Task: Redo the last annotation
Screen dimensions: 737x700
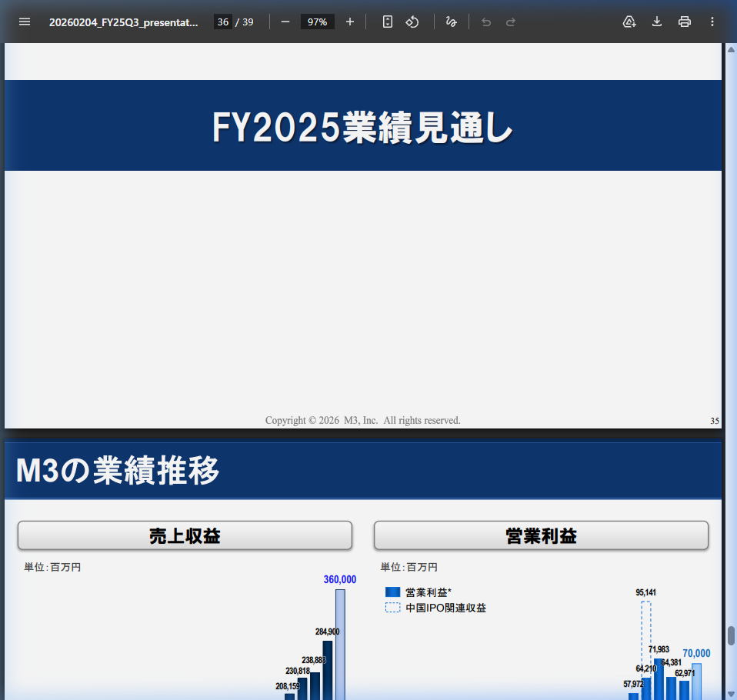Action: click(510, 22)
